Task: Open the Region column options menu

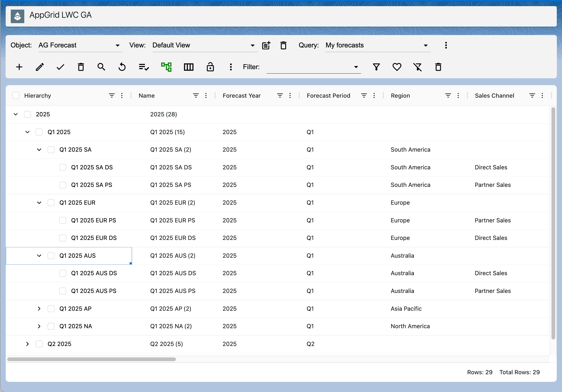Action: coord(458,96)
